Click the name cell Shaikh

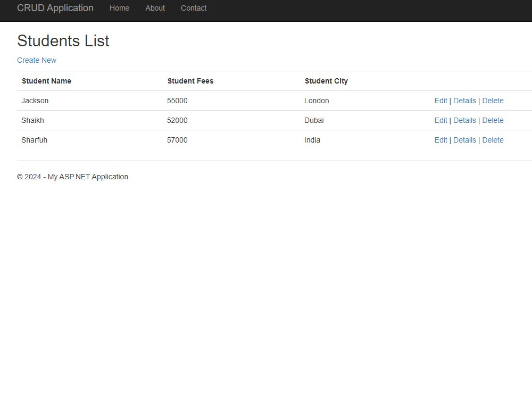(32, 120)
